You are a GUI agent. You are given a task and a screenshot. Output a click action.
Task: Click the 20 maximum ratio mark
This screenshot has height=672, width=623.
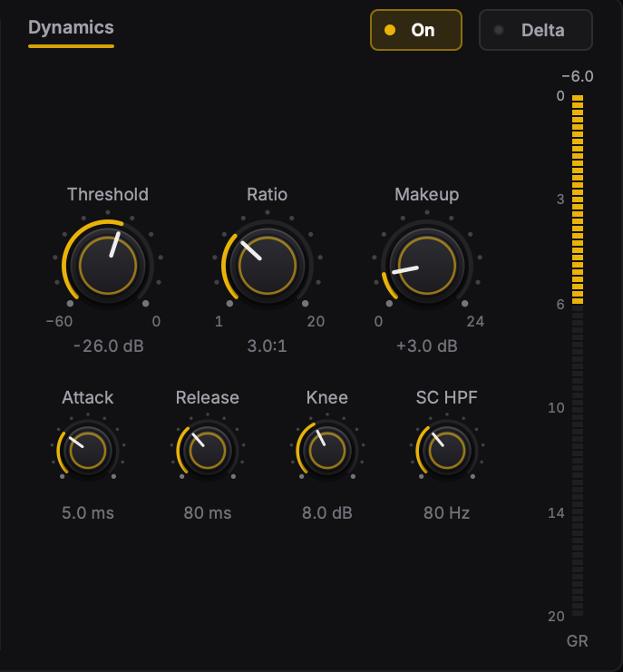coord(316,321)
